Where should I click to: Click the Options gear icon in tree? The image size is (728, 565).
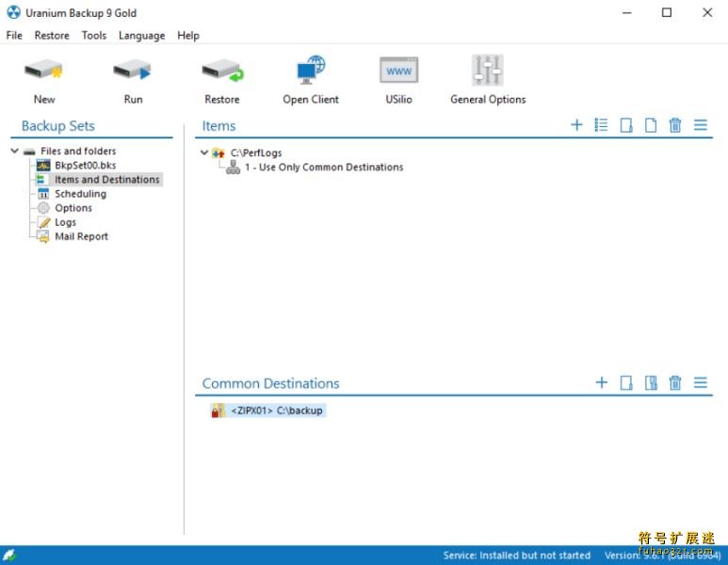pos(43,208)
